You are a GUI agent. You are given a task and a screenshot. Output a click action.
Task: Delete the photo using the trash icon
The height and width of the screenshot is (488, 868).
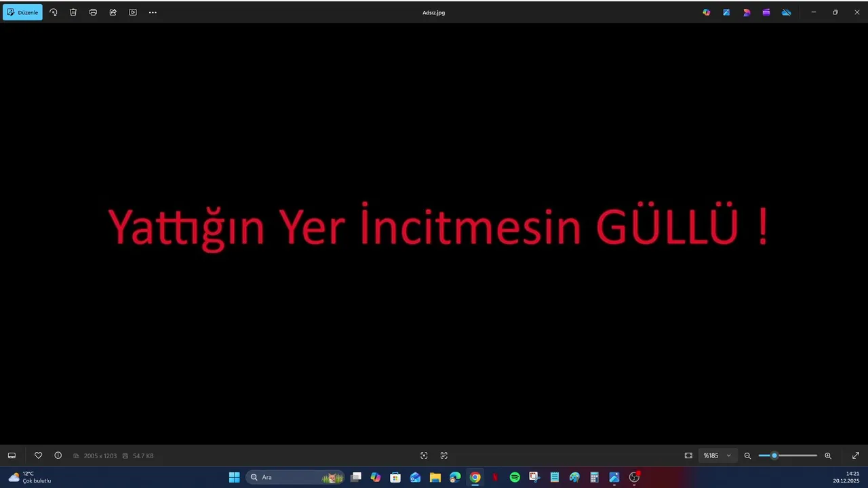(x=73, y=12)
